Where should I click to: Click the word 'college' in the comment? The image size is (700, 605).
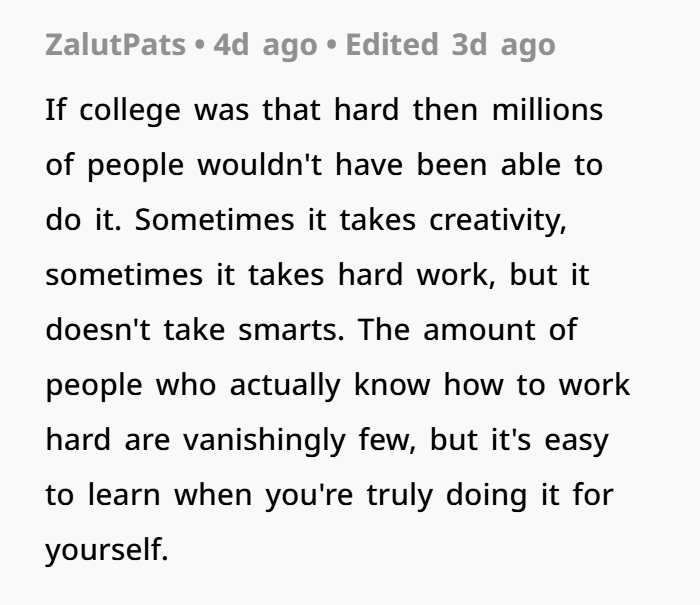(x=130, y=111)
